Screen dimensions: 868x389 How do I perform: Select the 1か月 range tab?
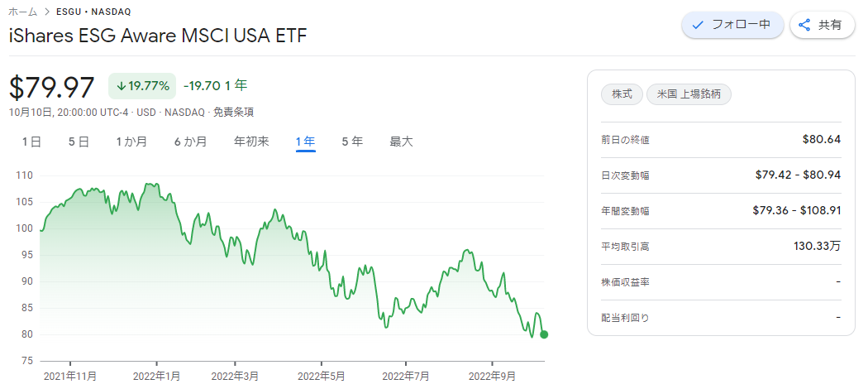pos(131,142)
